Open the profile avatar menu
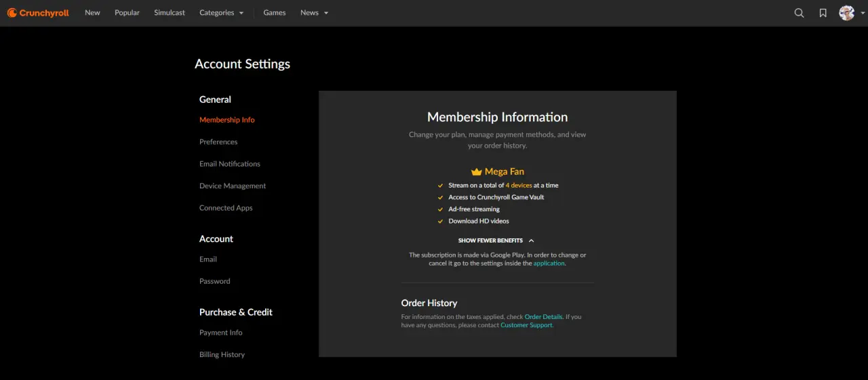The width and height of the screenshot is (868, 380). coord(846,13)
